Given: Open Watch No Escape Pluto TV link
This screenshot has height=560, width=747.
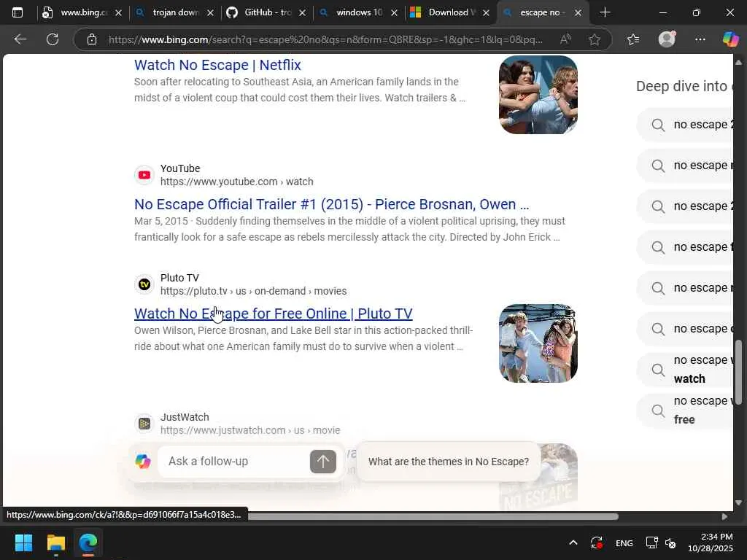Looking at the screenshot, I should click(x=274, y=314).
